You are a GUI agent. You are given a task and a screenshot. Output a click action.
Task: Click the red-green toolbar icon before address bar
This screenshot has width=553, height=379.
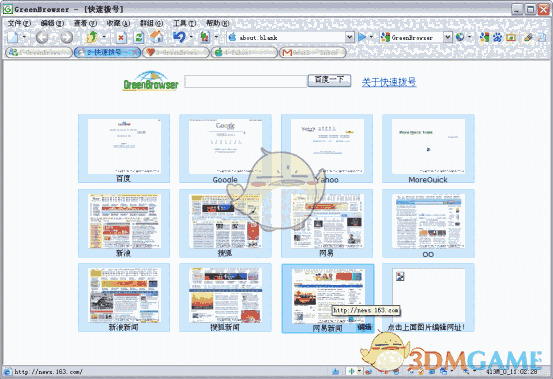point(205,37)
